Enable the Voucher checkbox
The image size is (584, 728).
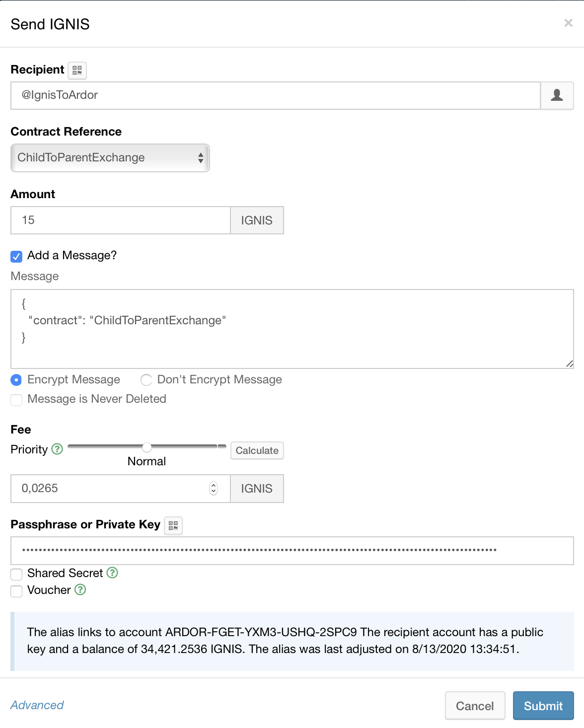coord(16,591)
